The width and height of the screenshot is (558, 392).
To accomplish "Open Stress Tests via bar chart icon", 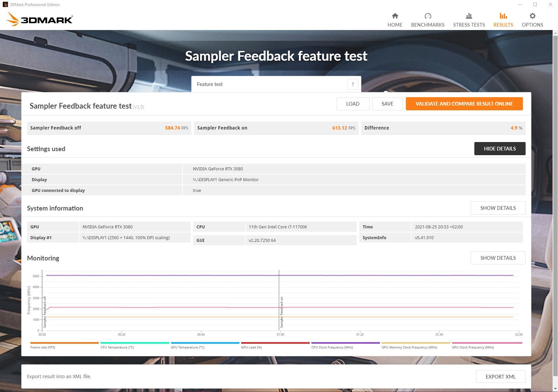I will click(469, 16).
